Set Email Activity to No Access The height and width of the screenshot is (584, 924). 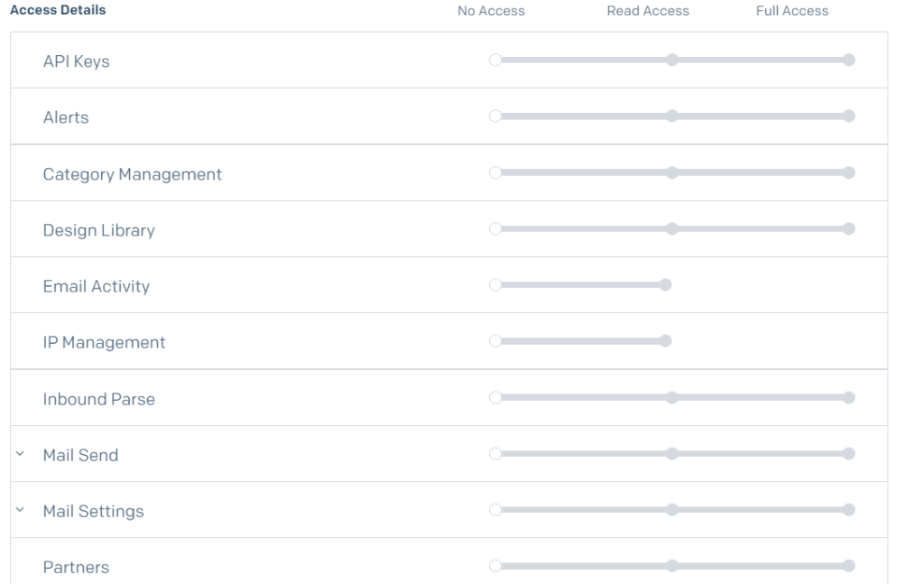494,285
